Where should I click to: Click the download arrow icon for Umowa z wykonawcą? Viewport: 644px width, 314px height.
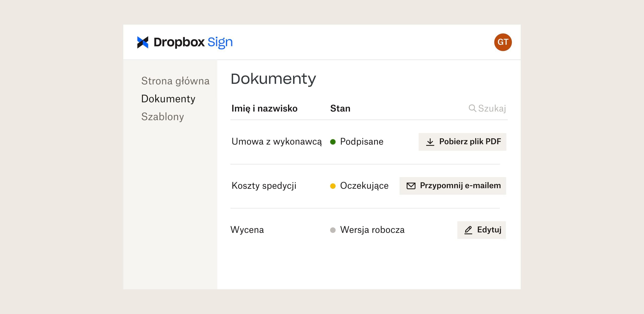tap(430, 142)
